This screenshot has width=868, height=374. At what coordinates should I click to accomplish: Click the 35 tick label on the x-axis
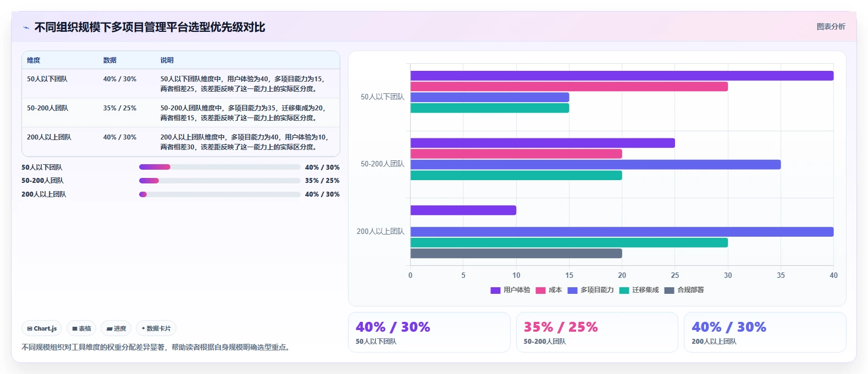pyautogui.click(x=781, y=276)
